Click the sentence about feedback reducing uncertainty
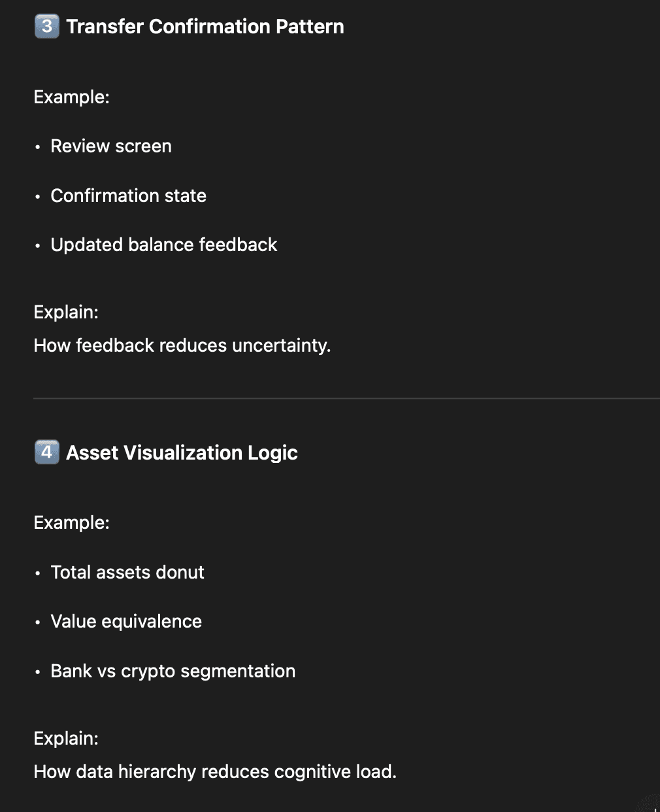The width and height of the screenshot is (660, 812). (x=182, y=345)
